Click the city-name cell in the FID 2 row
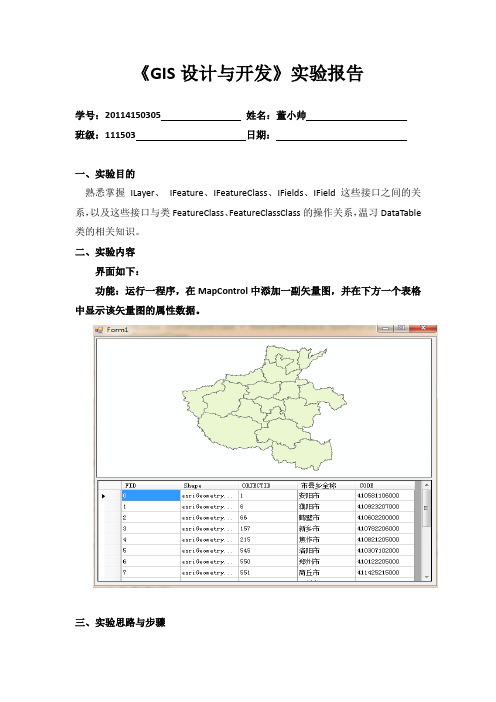 pos(326,518)
